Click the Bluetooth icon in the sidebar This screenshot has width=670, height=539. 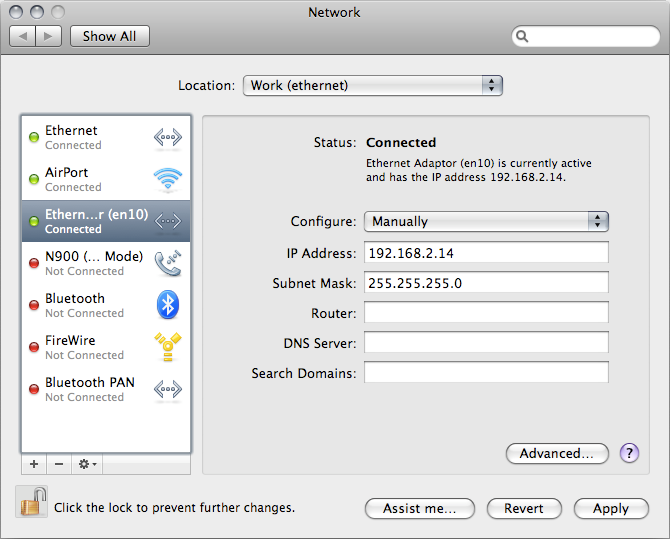coord(167,305)
